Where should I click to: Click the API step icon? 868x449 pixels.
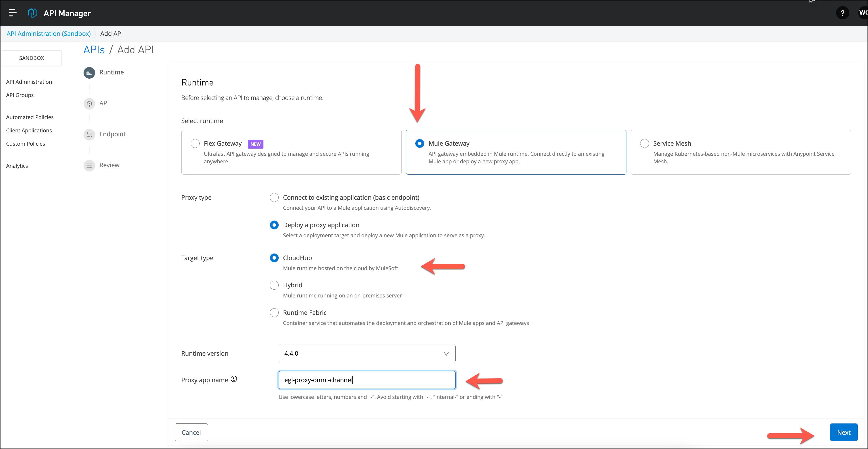point(89,103)
